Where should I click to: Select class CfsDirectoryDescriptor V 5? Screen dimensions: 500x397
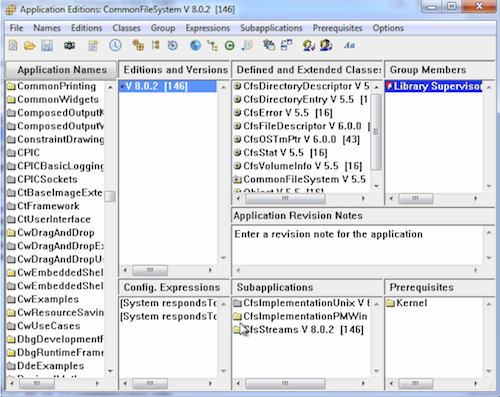pos(301,86)
